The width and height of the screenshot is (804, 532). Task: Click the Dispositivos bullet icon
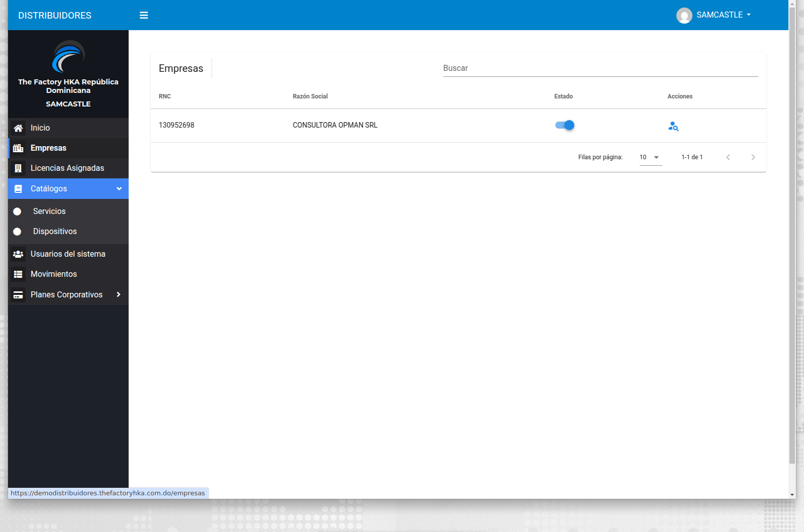pos(17,232)
